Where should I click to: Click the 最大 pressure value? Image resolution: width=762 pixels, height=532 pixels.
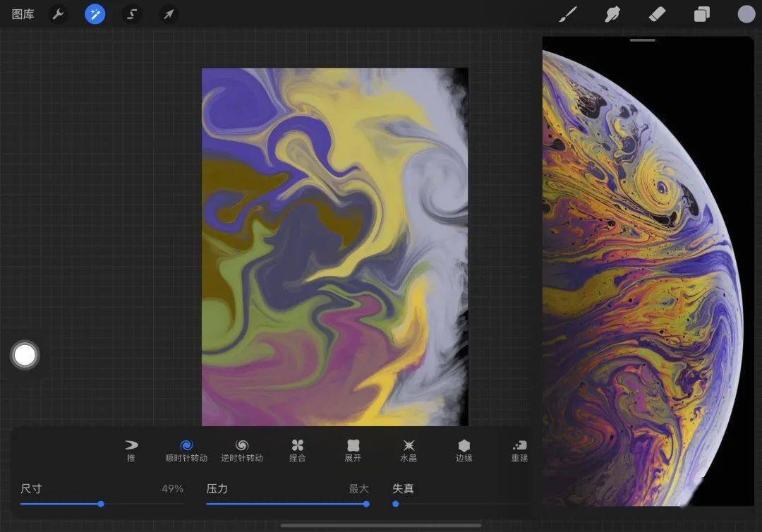[358, 488]
